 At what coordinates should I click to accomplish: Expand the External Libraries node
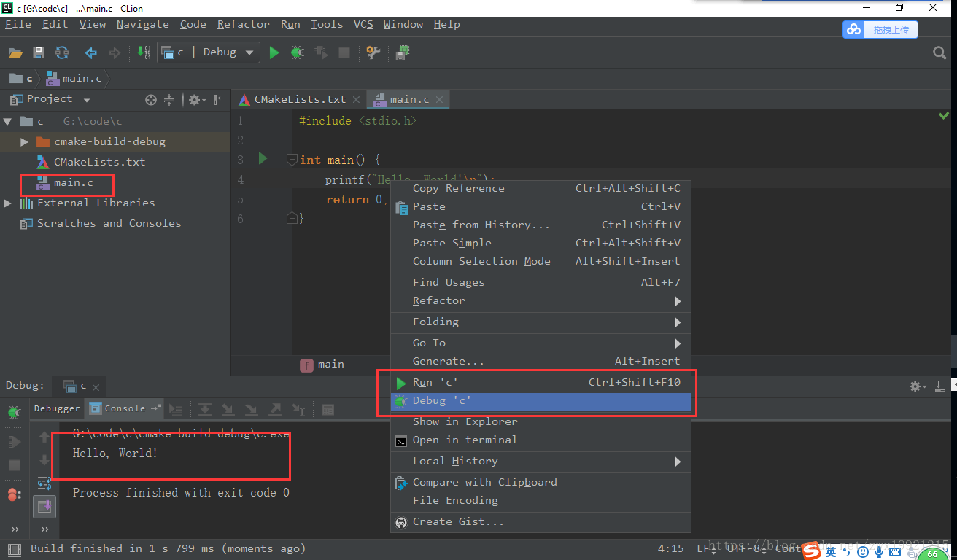pos(8,203)
